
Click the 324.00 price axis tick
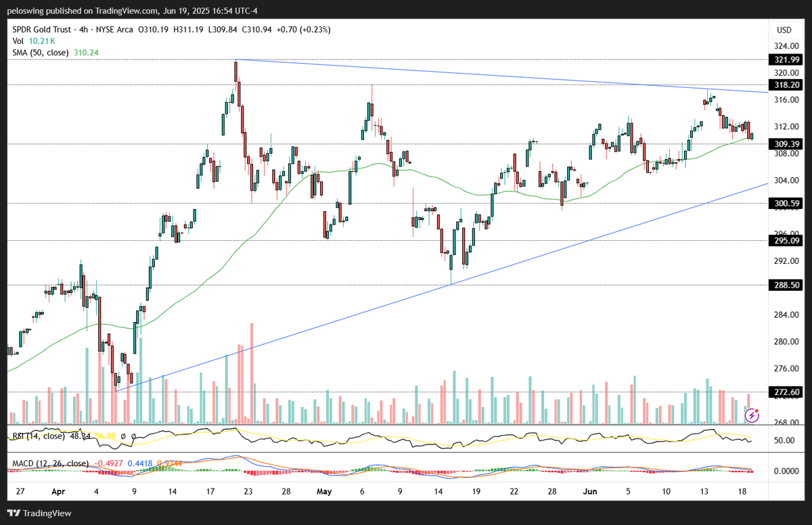[786, 46]
